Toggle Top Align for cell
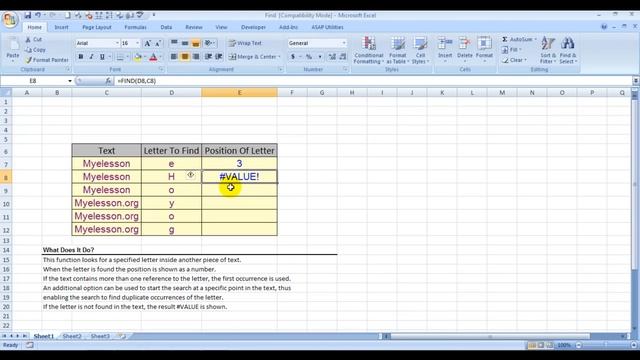 pos(174,43)
